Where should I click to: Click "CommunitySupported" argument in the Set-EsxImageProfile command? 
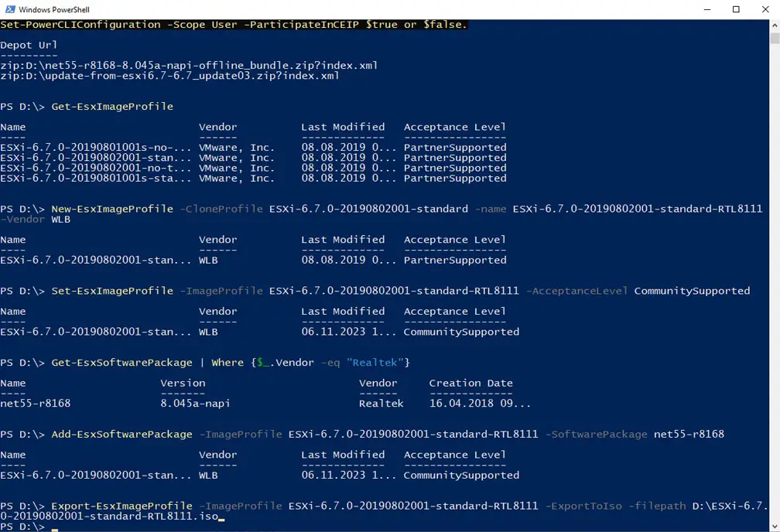[x=692, y=291]
